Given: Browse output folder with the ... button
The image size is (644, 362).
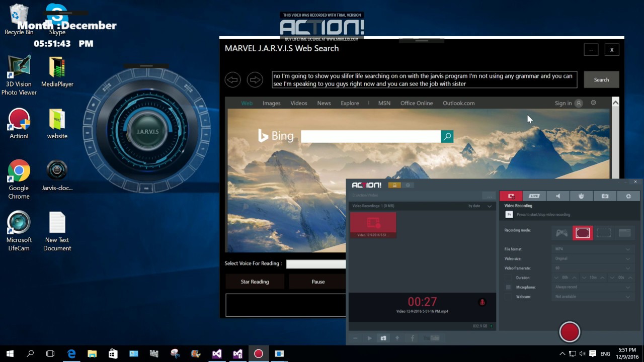Looking at the screenshot, I should tap(488, 196).
